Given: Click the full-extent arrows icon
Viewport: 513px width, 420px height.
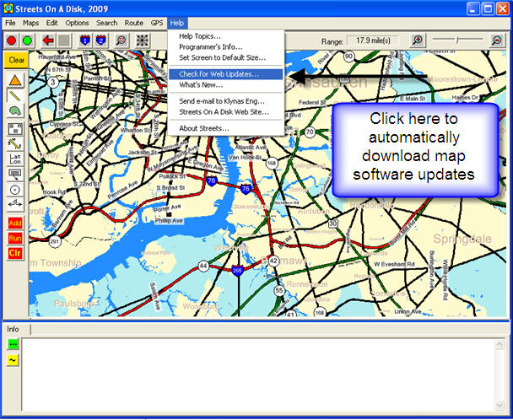Looking at the screenshot, I should click(143, 40).
